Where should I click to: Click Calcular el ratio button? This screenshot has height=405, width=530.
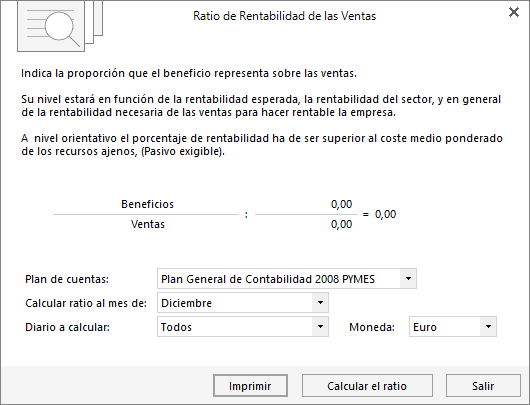pyautogui.click(x=367, y=386)
